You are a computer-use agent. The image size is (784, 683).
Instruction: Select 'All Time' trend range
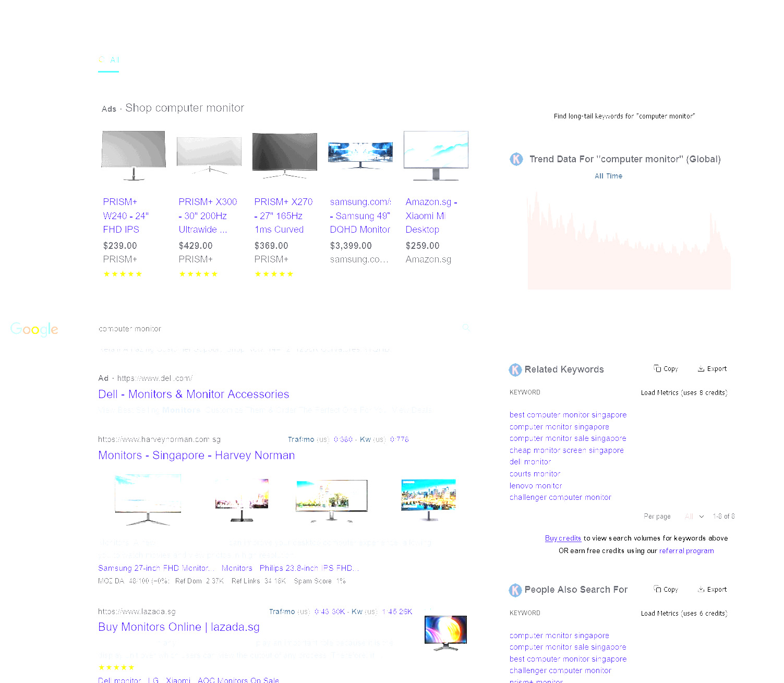609,176
